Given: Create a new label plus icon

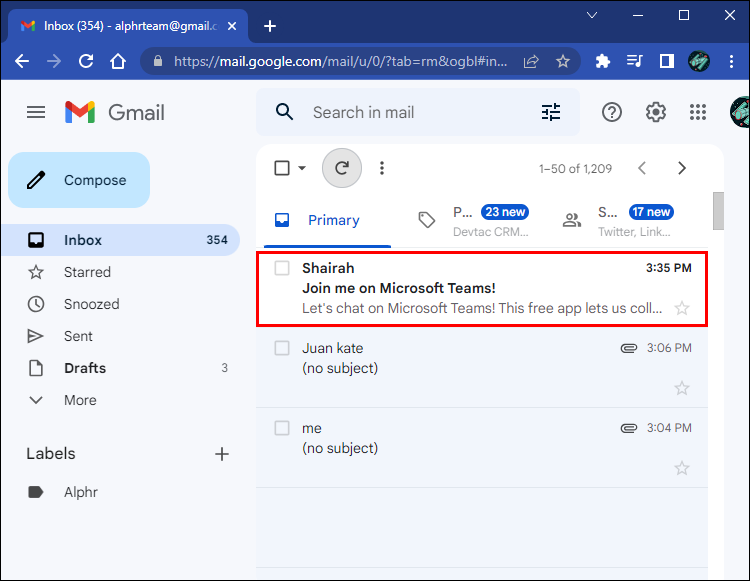Looking at the screenshot, I should pos(221,454).
